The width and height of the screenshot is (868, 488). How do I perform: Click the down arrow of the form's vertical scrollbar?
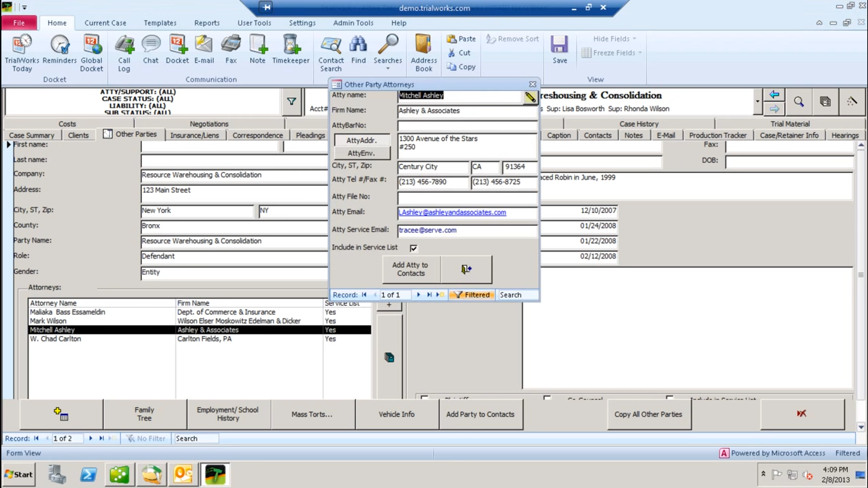tap(861, 427)
